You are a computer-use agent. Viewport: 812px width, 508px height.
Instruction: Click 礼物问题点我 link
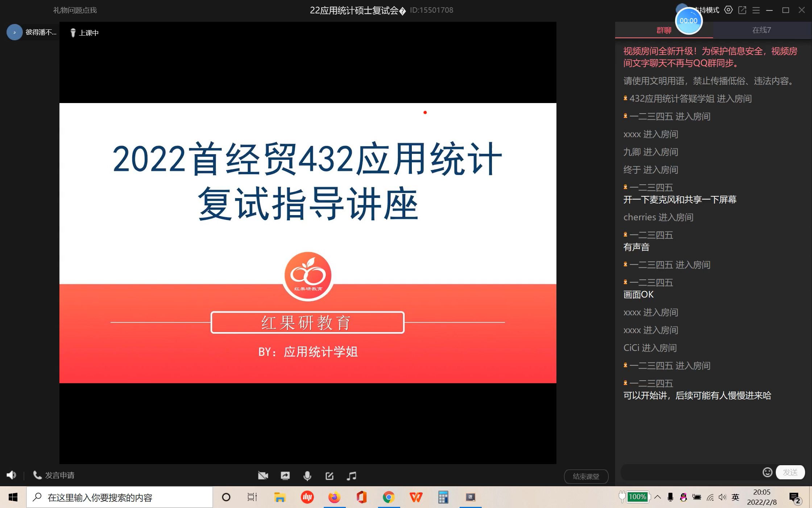coord(75,10)
